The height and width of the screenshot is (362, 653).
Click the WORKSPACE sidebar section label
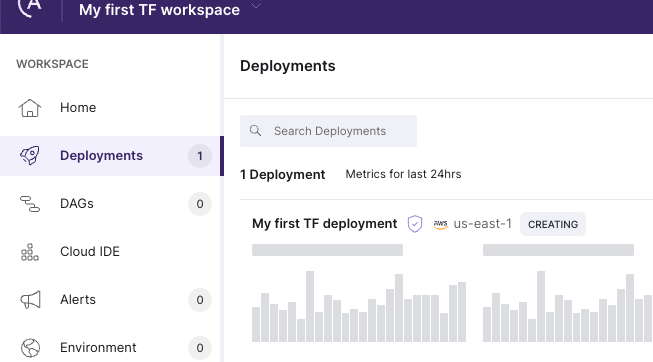click(x=52, y=64)
